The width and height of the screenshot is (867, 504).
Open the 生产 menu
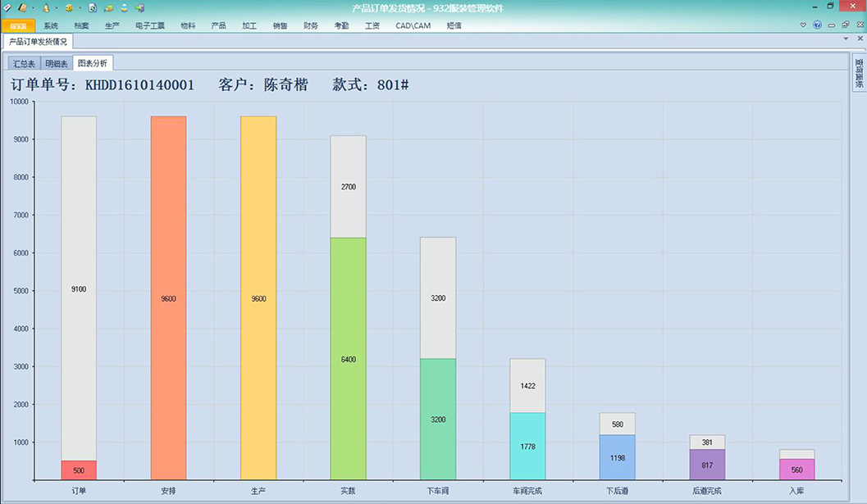pyautogui.click(x=112, y=25)
